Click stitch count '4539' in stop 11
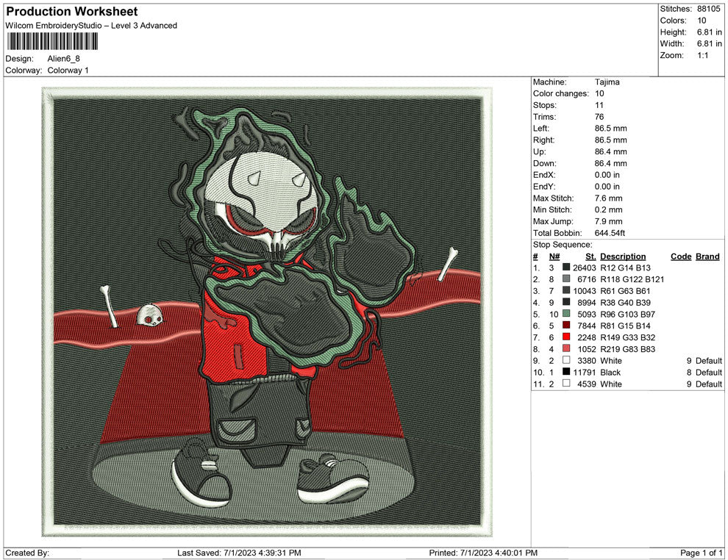Image resolution: width=728 pixels, height=560 pixels. pyautogui.click(x=586, y=384)
